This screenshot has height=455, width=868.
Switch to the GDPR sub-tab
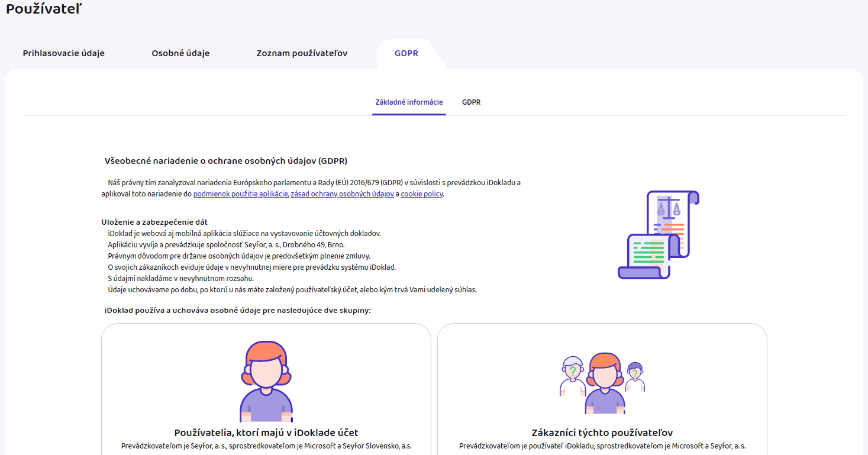(x=471, y=102)
